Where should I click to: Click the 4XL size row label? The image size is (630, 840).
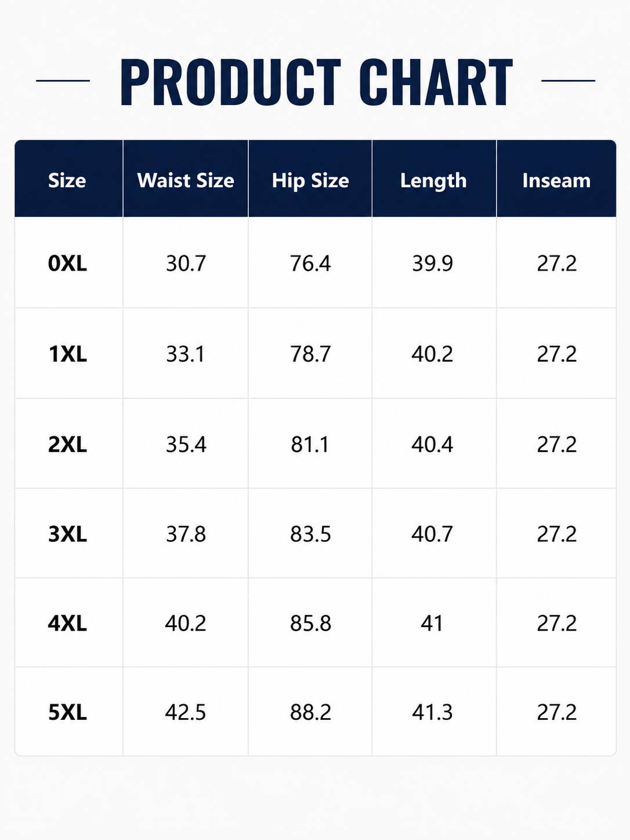click(67, 623)
